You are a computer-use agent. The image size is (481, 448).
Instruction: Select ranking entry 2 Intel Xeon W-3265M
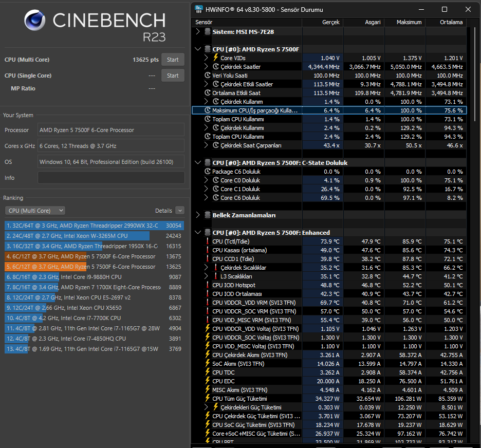pyautogui.click(x=94, y=236)
